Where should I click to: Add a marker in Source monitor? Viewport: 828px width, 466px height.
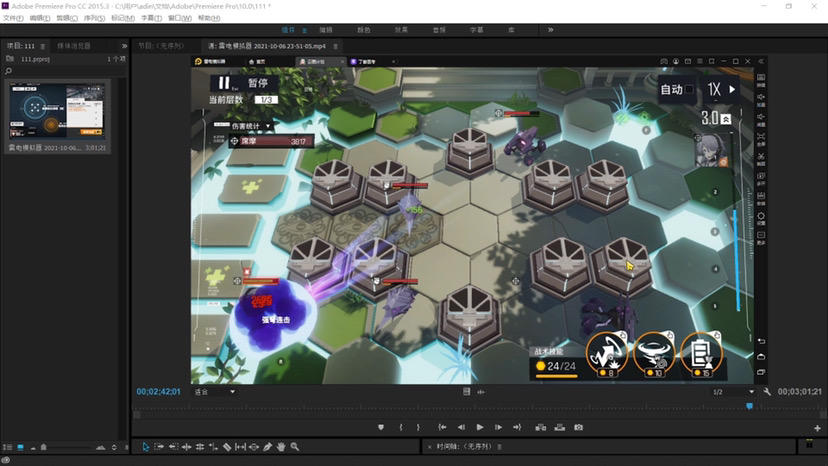(x=381, y=427)
